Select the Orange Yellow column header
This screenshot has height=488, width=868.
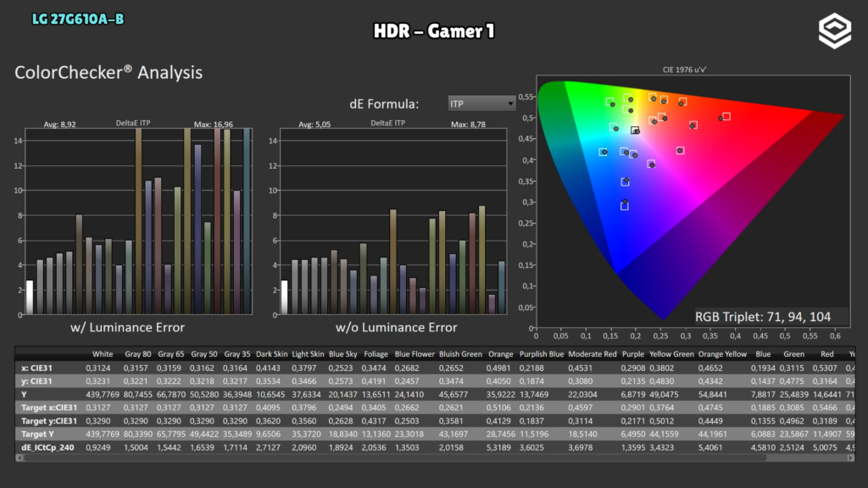722,354
